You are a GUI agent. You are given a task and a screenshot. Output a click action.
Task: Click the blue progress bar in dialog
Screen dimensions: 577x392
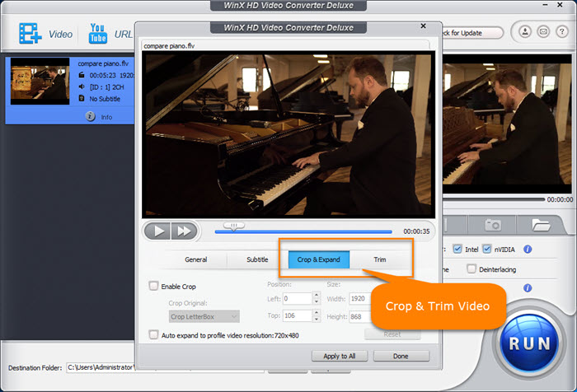[x=303, y=232]
